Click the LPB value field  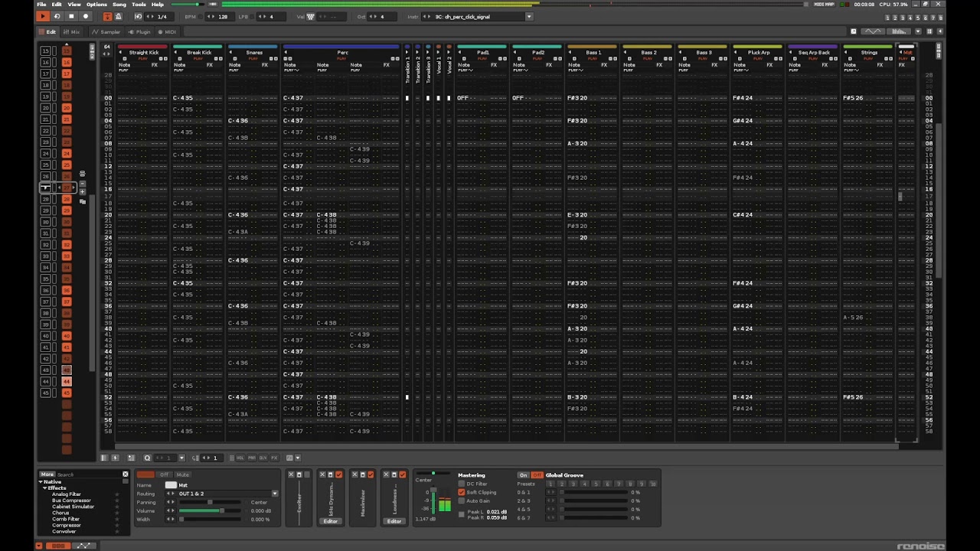point(271,16)
